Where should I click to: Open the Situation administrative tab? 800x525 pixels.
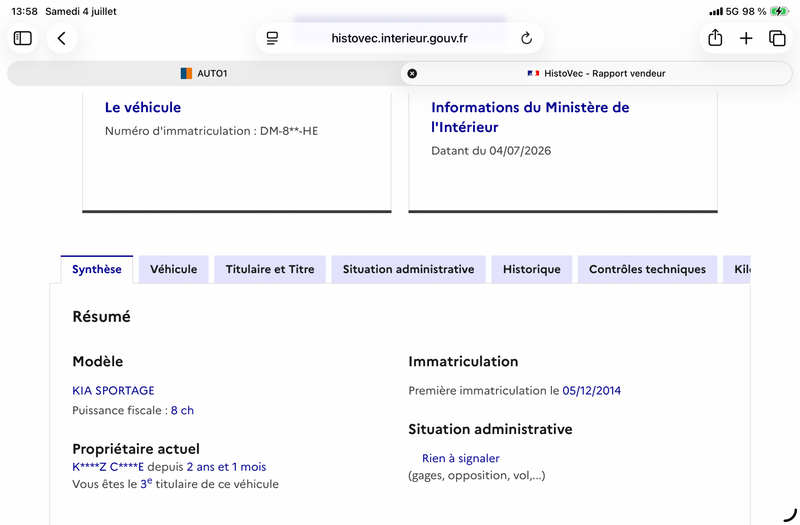(409, 269)
